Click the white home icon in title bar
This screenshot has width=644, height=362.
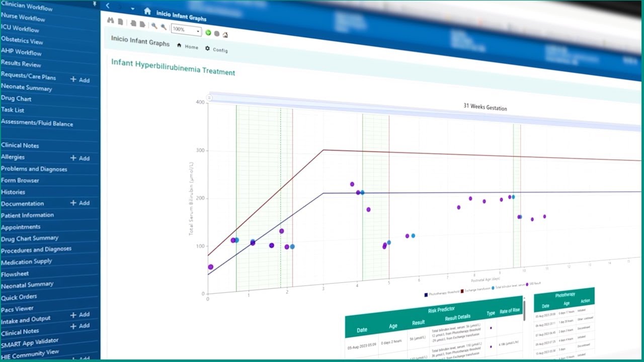(147, 11)
